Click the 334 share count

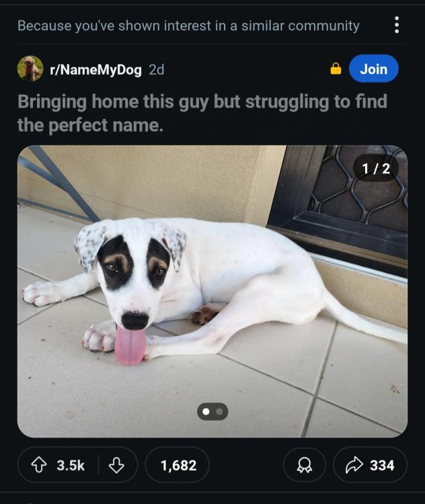(382, 465)
